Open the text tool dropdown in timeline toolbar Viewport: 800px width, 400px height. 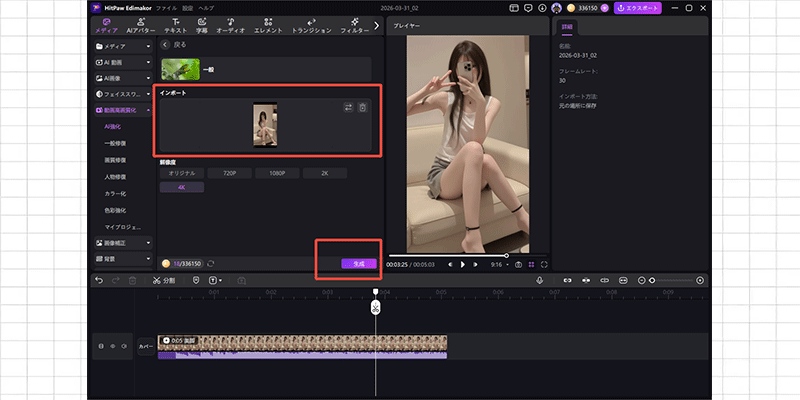coord(215,281)
